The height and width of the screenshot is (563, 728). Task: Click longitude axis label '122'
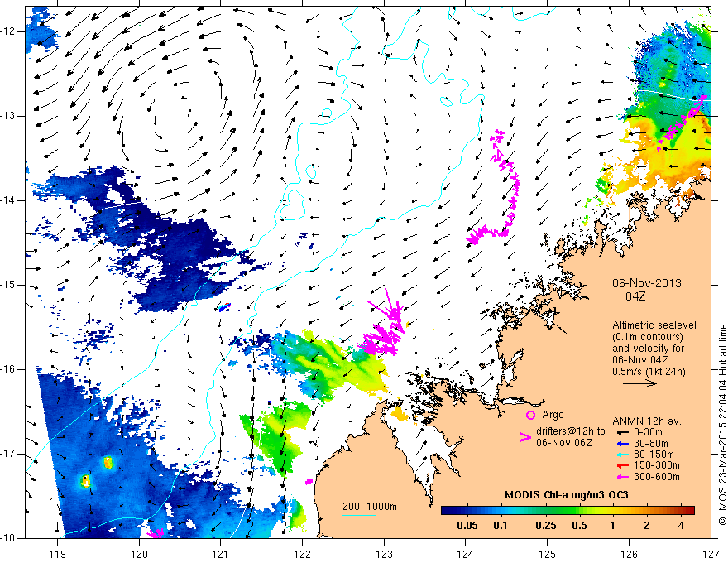point(302,554)
